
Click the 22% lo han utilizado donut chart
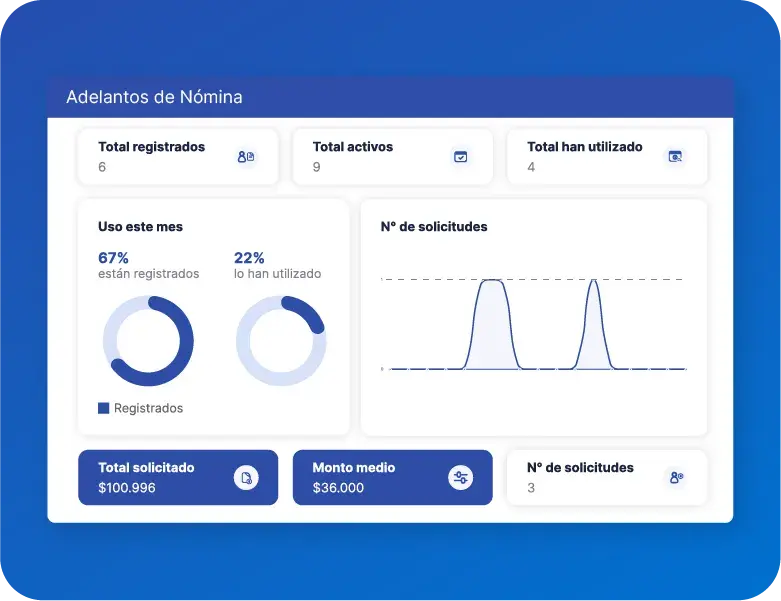click(x=281, y=341)
